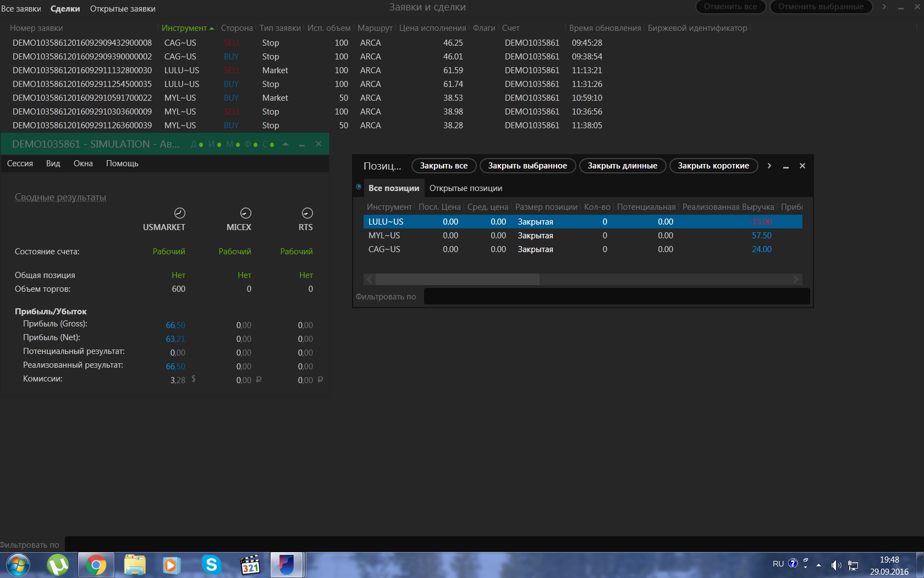Sort by Номер заявки column header

click(x=36, y=28)
